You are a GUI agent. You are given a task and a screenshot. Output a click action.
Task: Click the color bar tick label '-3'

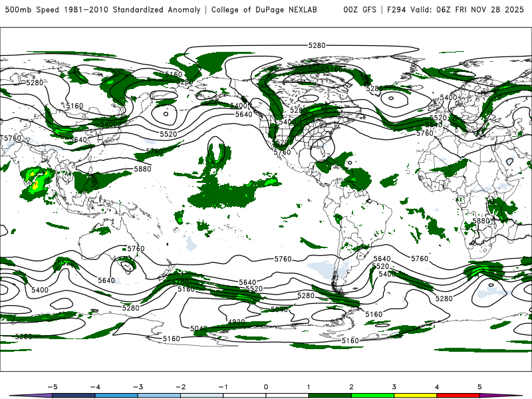138,387
